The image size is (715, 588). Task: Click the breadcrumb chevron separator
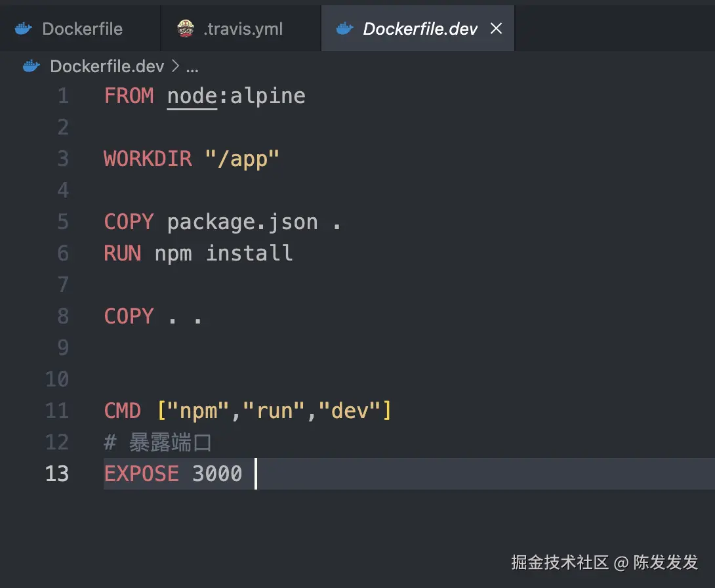click(x=175, y=66)
